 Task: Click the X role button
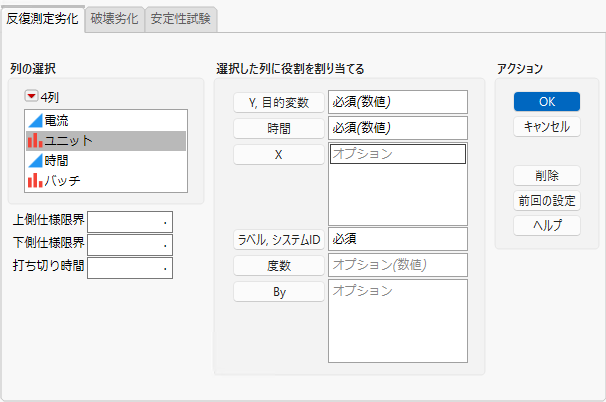point(279,155)
